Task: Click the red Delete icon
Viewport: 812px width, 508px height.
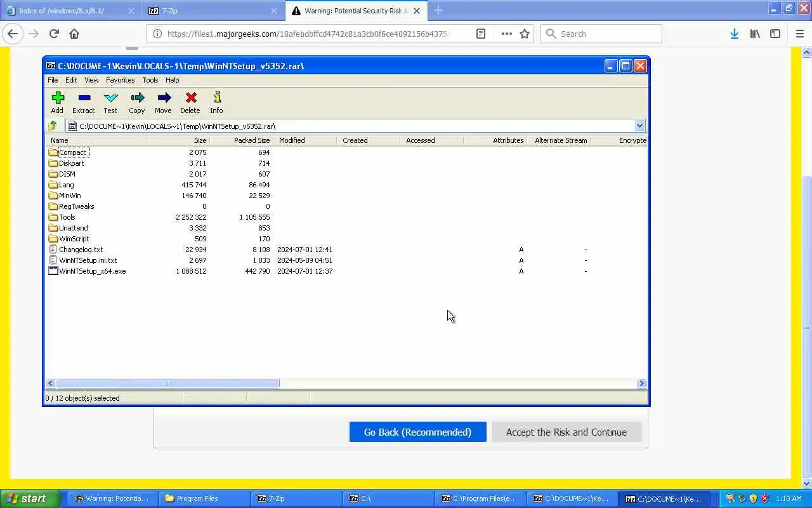Action: [190, 98]
